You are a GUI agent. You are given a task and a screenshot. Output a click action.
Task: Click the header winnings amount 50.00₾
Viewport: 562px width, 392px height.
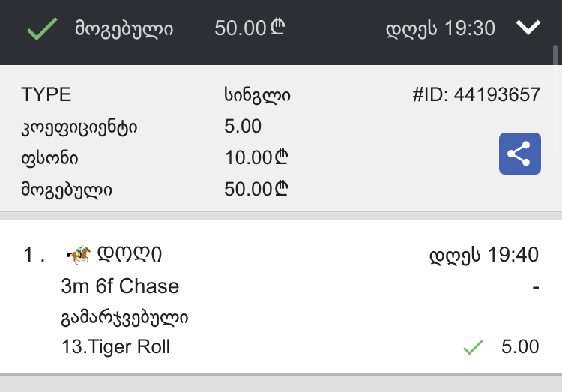click(250, 28)
